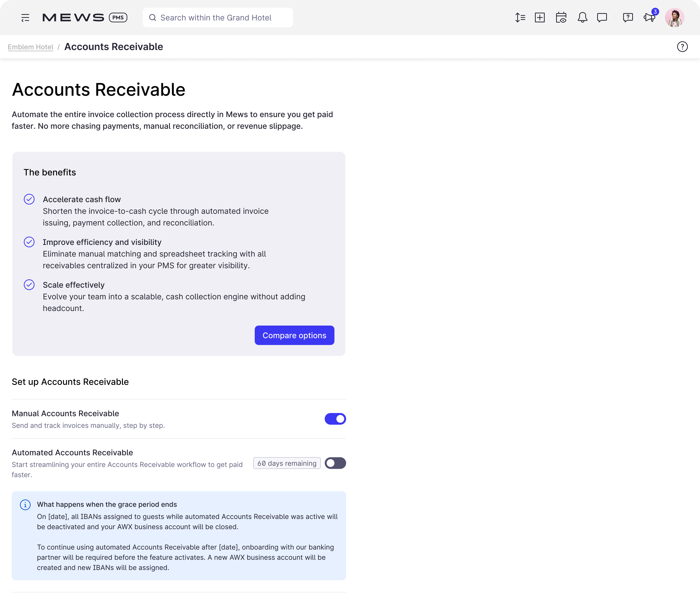The width and height of the screenshot is (700, 612).
Task: Click the 60 days remaining badge
Action: point(287,463)
